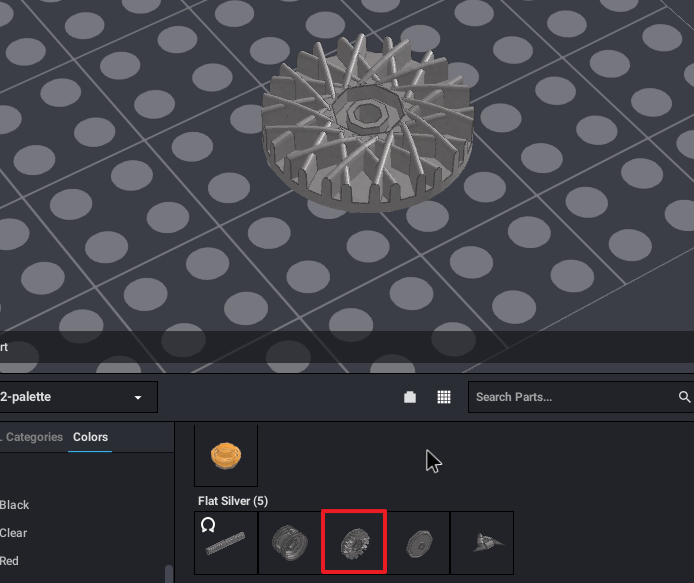
Task: Pick the flat silver round disc part
Action: pyautogui.click(x=419, y=543)
